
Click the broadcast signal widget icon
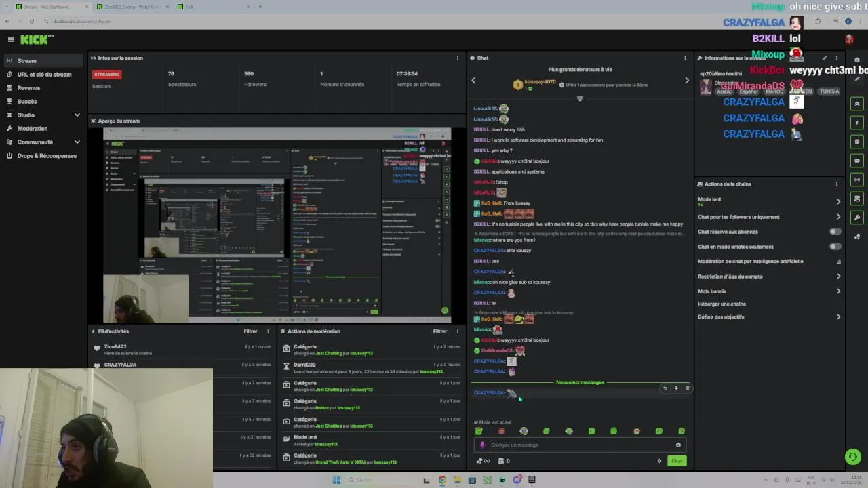tap(857, 180)
